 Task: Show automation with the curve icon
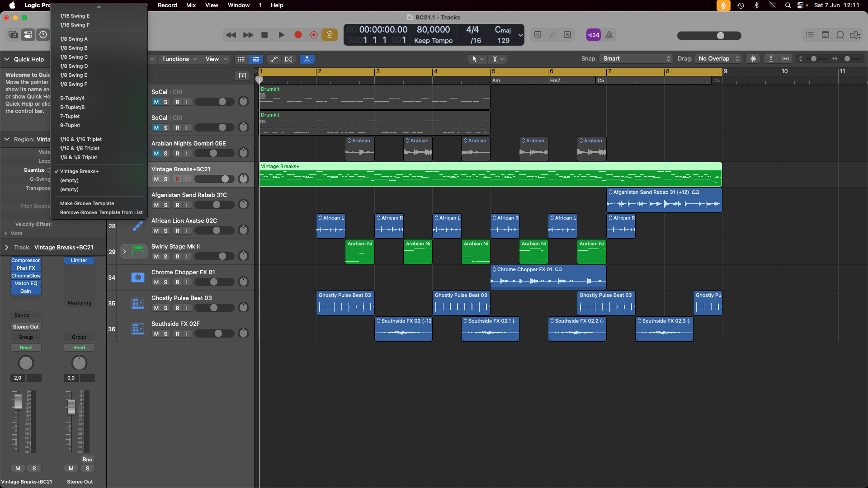click(x=274, y=59)
